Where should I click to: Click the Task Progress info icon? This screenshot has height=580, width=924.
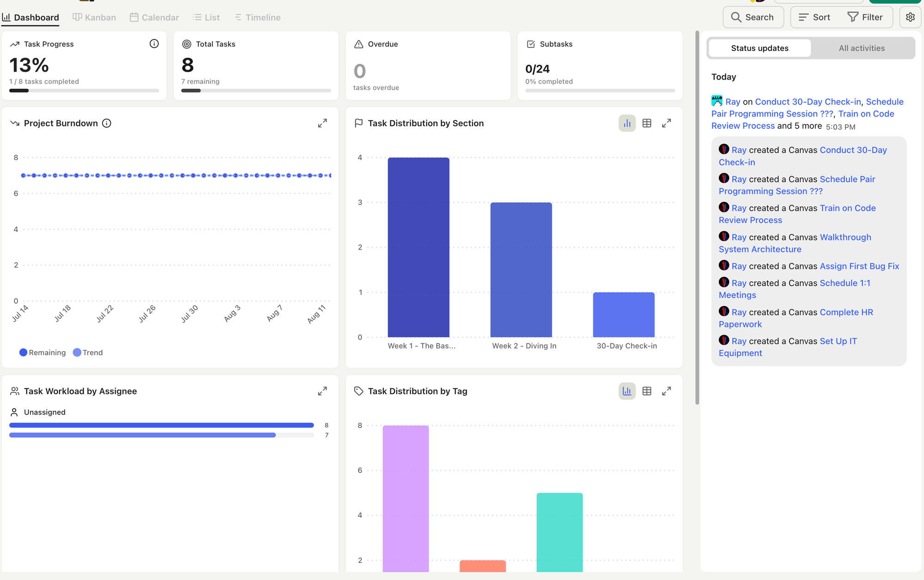[154, 43]
